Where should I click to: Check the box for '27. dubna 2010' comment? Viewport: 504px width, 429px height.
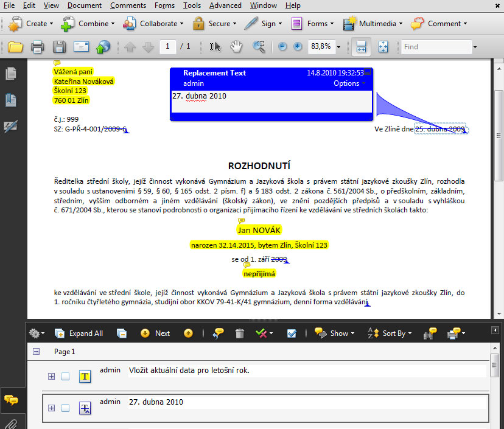click(x=66, y=408)
